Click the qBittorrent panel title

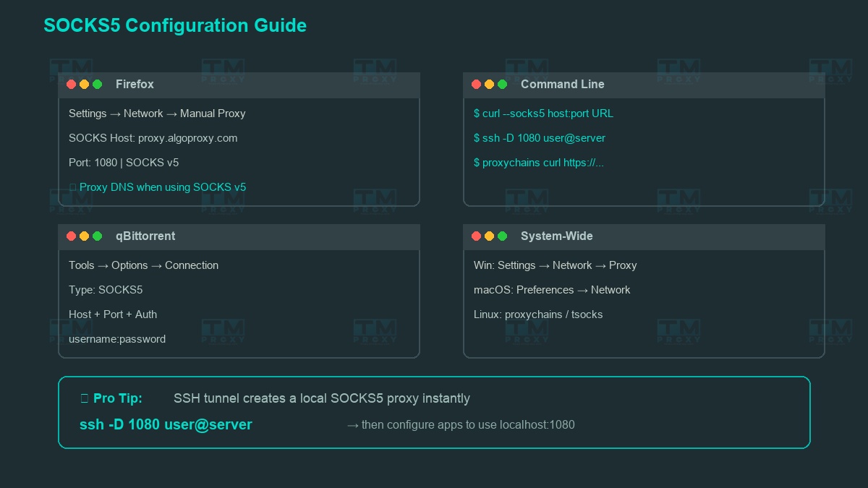[145, 236]
